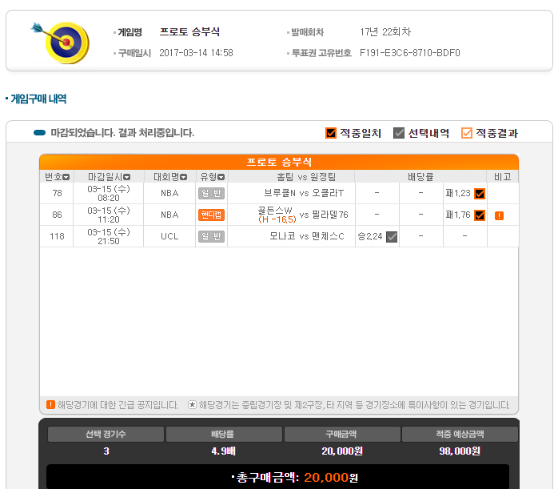Open the 대회명 column dropdown arrow
560x493 pixels.
point(184,177)
